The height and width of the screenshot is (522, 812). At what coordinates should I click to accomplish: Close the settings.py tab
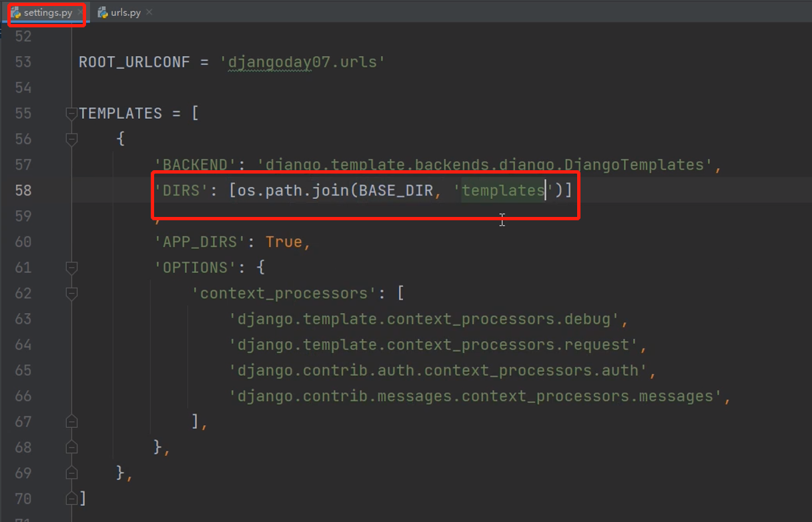pos(81,13)
